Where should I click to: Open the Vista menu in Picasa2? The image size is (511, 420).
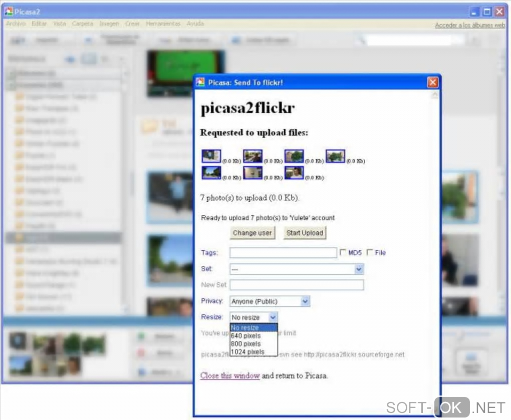pyautogui.click(x=59, y=24)
